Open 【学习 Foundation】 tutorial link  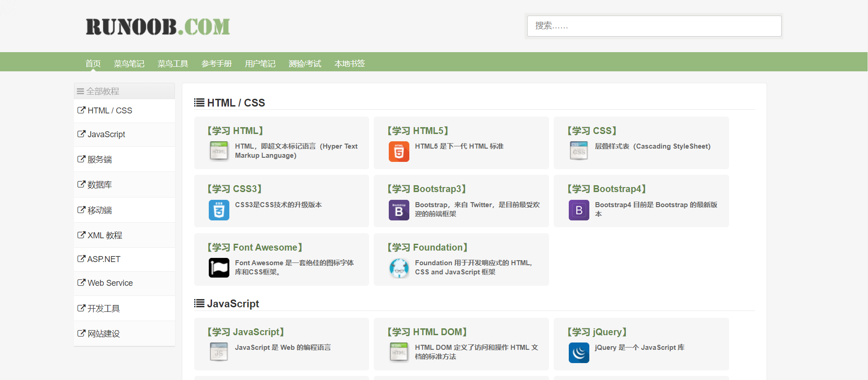click(x=428, y=247)
